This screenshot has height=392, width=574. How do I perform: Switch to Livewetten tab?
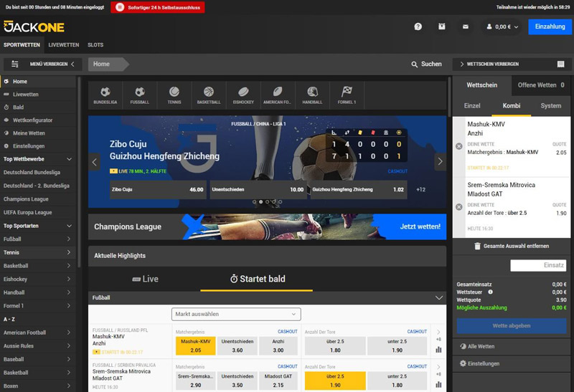click(64, 45)
